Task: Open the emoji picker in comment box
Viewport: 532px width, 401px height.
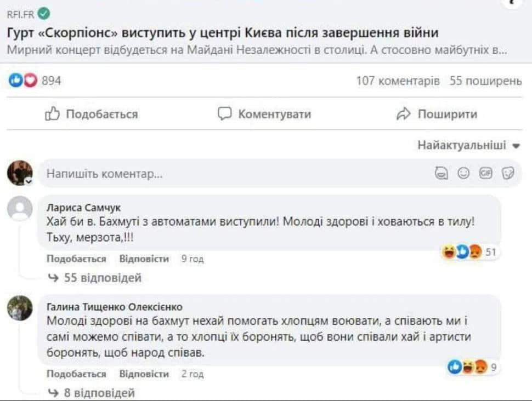Action: pyautogui.click(x=463, y=174)
